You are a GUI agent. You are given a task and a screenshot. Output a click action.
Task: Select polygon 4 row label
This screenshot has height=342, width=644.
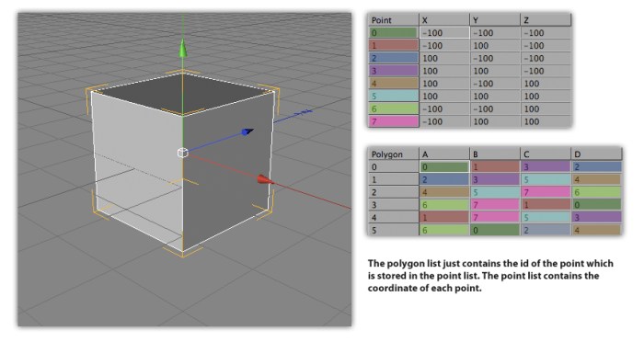[394, 218]
